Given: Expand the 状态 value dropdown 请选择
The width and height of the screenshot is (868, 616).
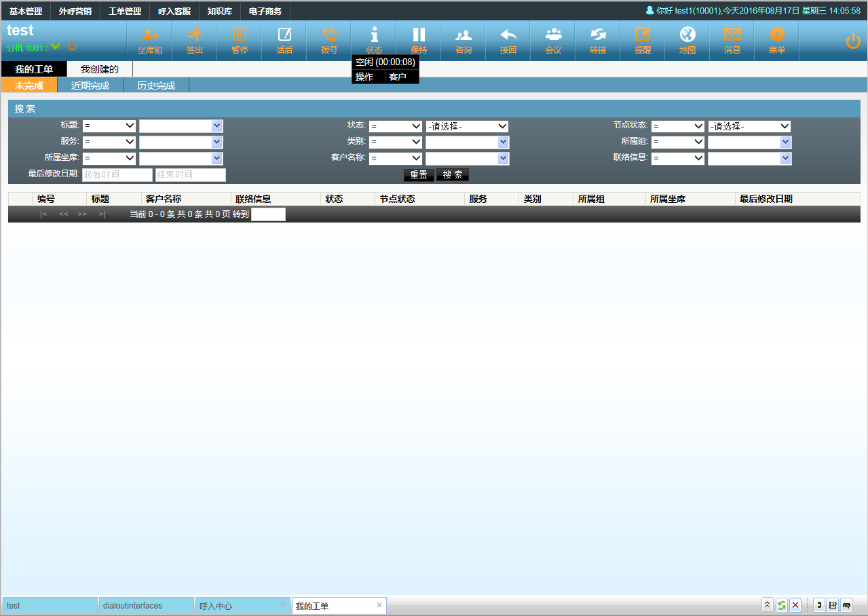Looking at the screenshot, I should [x=467, y=126].
